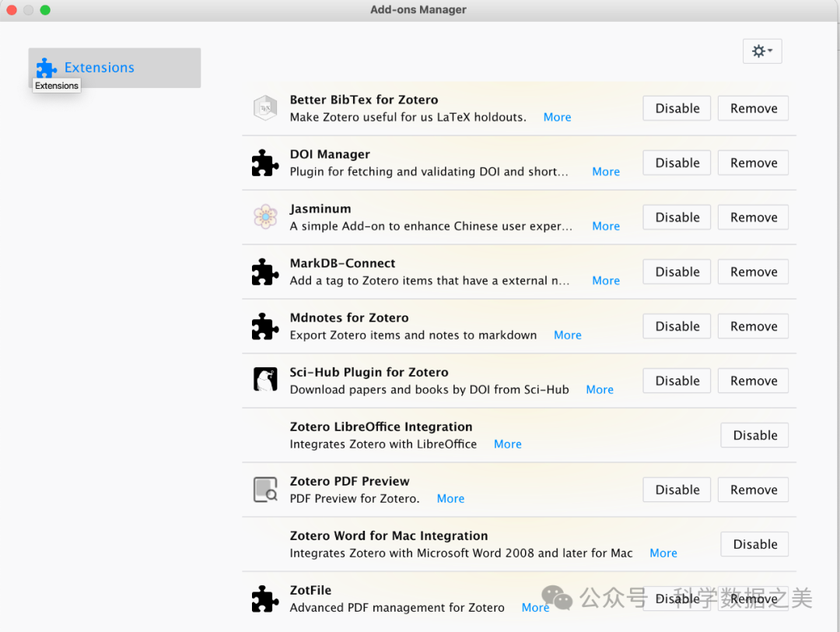Open the gear tools dropdown menu

761,51
